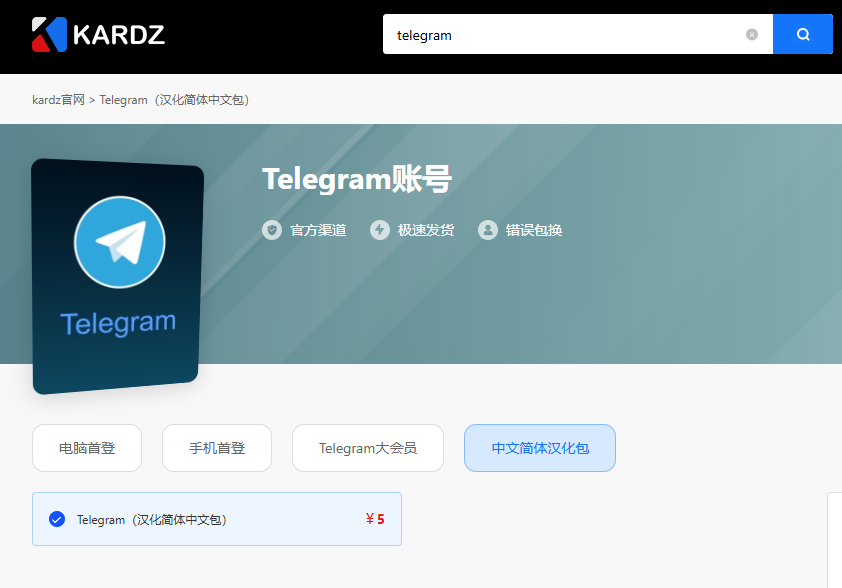The image size is (842, 588).
Task: Click the 官方渠道 label
Action: tap(318, 230)
